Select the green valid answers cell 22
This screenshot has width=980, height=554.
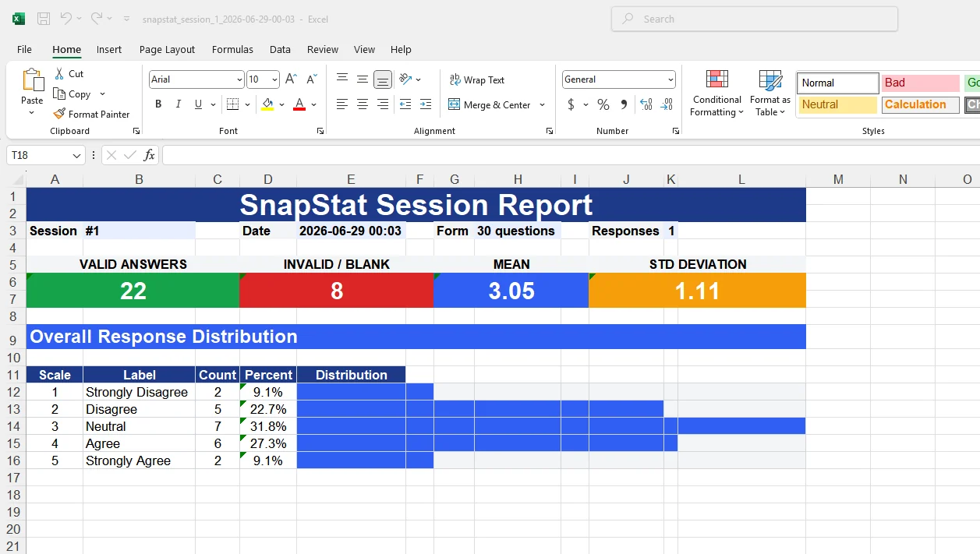[133, 291]
